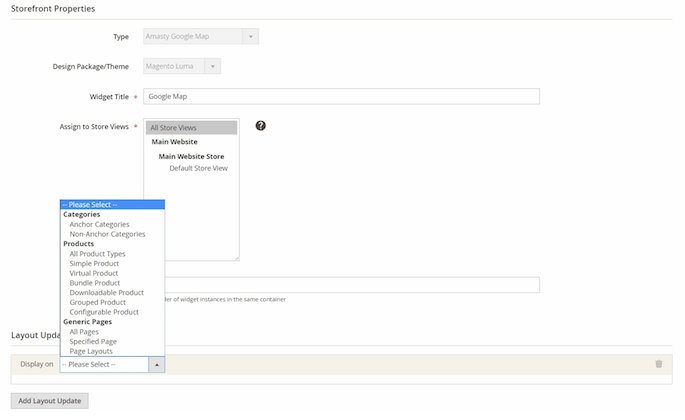Choose the highlighted Please Select option
Viewport: 685px width, 420px height.
pyautogui.click(x=112, y=205)
